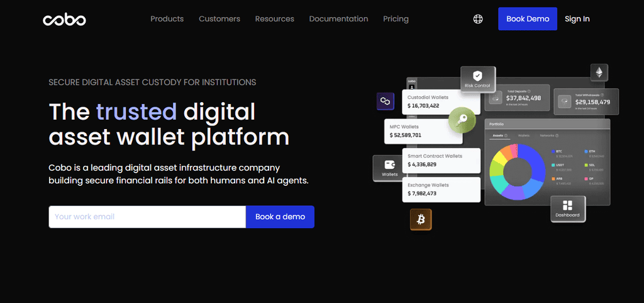Click the $ 16,703,422 Custodial Wallets amount
The image size is (644, 303).
tap(423, 106)
